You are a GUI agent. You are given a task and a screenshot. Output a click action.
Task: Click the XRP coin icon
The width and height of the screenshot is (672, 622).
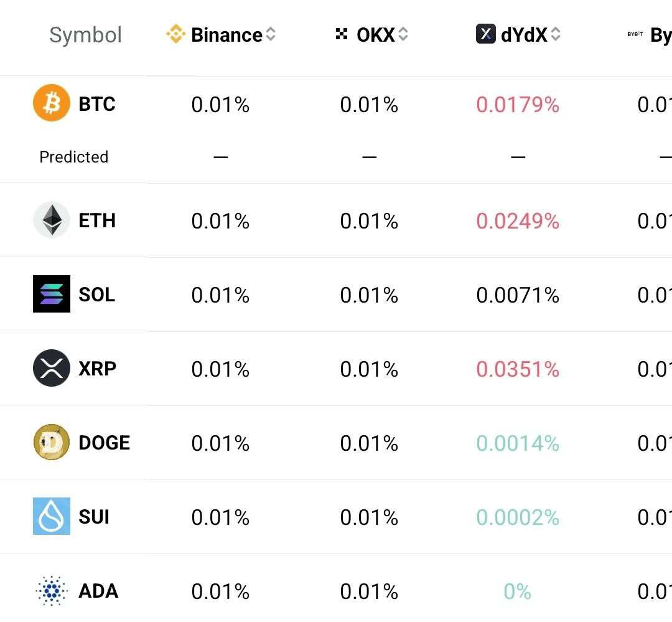coord(52,368)
